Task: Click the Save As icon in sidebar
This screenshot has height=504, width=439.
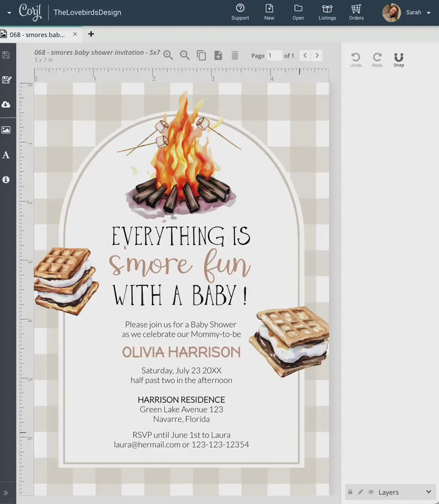Action: (x=6, y=80)
